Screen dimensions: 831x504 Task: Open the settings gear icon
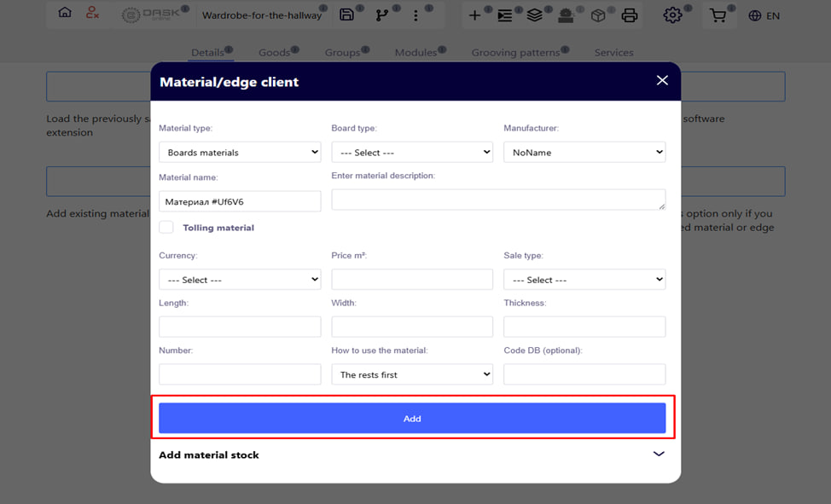click(672, 15)
